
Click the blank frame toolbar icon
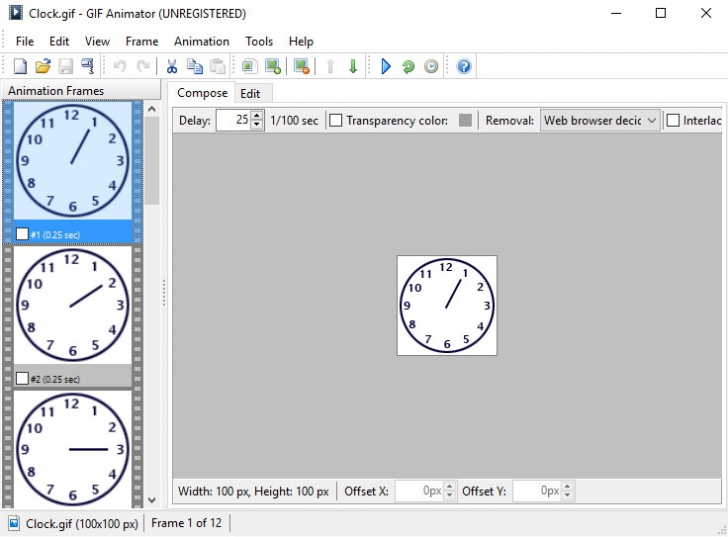pyautogui.click(x=250, y=66)
